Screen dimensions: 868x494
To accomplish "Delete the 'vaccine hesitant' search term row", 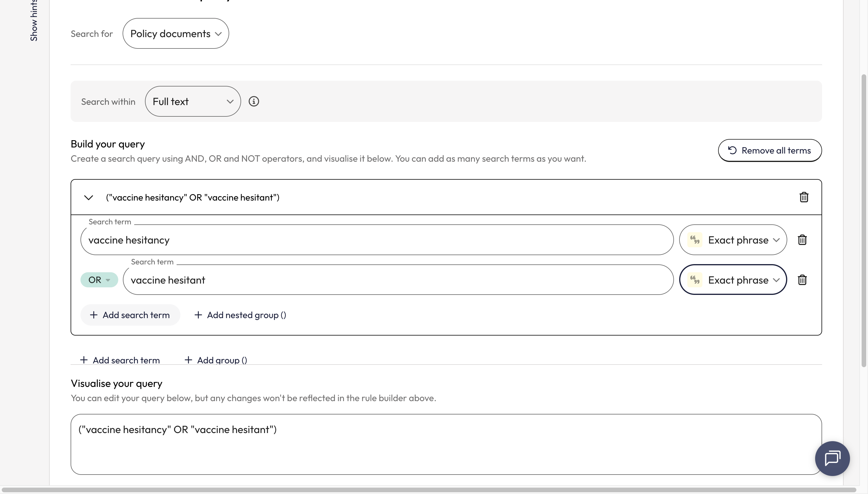I will click(802, 280).
